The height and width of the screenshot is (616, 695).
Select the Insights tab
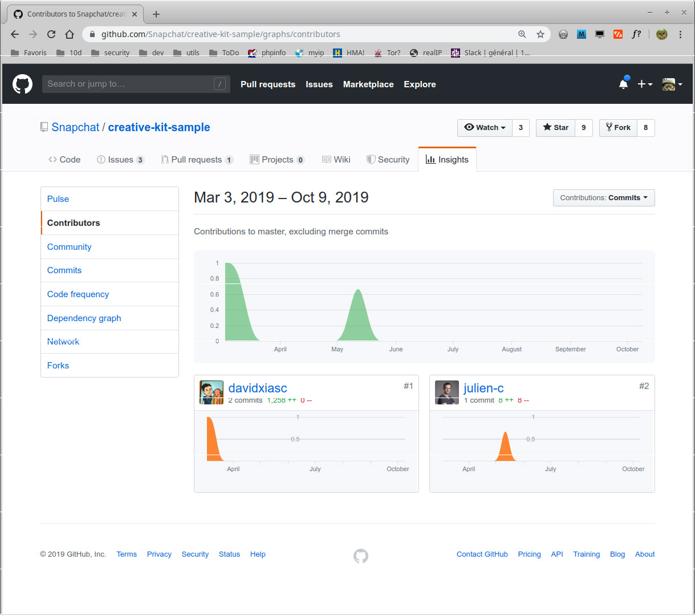tap(447, 160)
